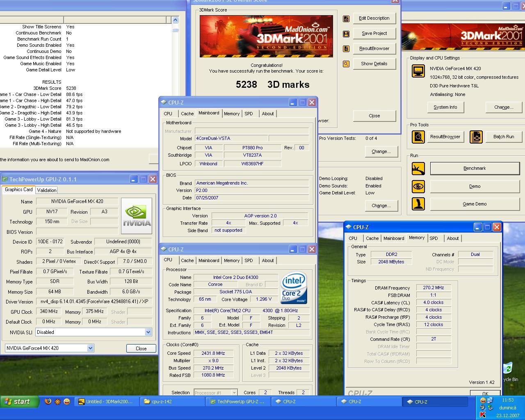
Task: Click the 3DMark2001 banner in the score window
Action: click(266, 36)
